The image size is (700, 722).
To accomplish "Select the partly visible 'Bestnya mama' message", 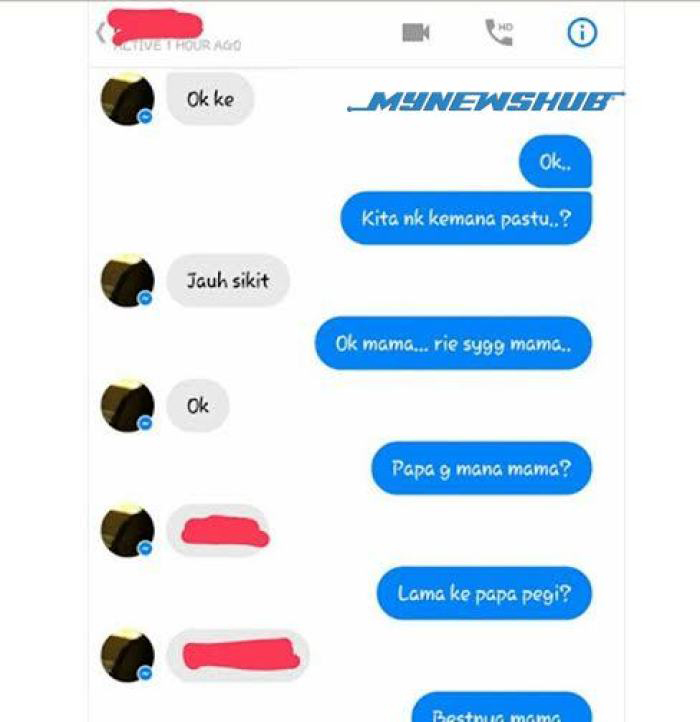I will click(502, 707).
